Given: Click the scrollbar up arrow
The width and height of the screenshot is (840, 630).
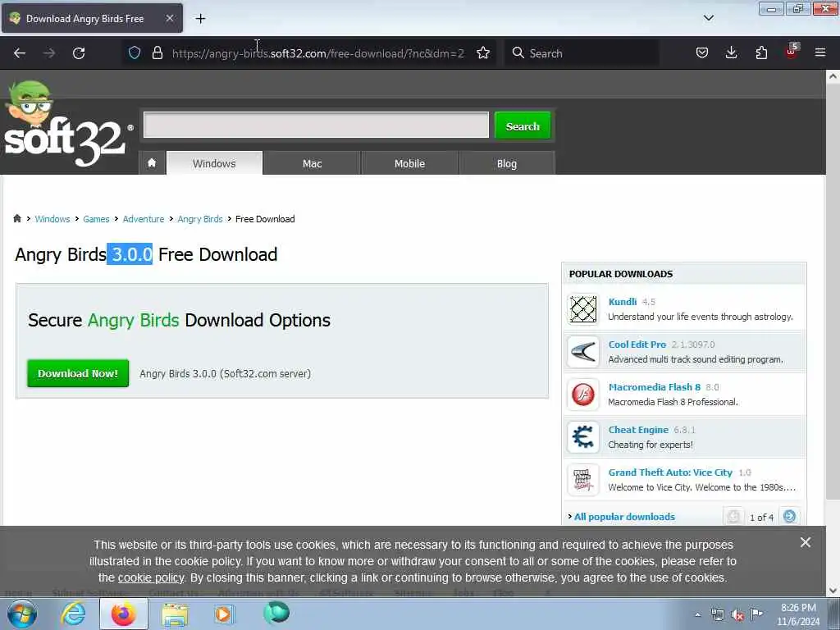Looking at the screenshot, I should (833, 76).
